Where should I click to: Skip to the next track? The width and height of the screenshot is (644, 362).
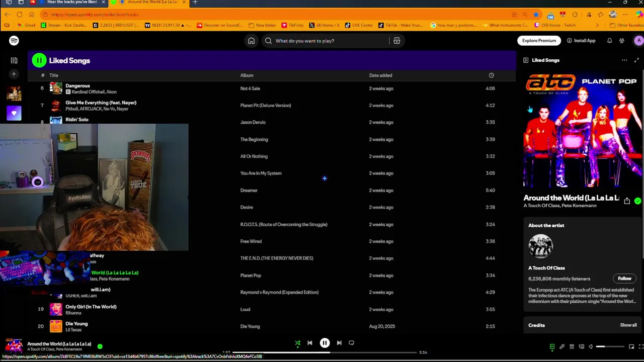339,343
